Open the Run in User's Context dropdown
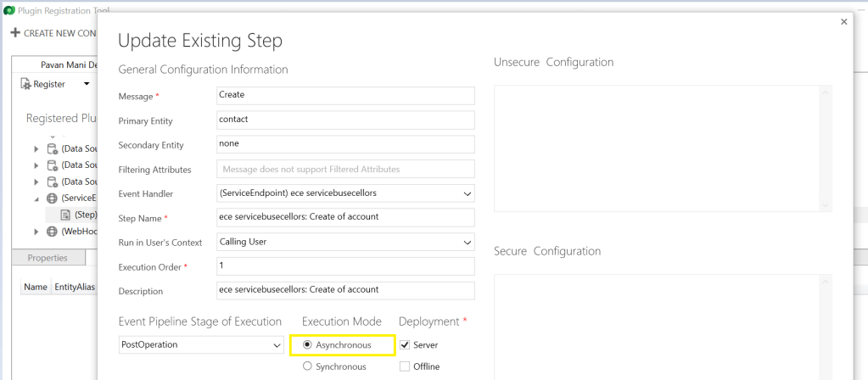 pos(467,243)
